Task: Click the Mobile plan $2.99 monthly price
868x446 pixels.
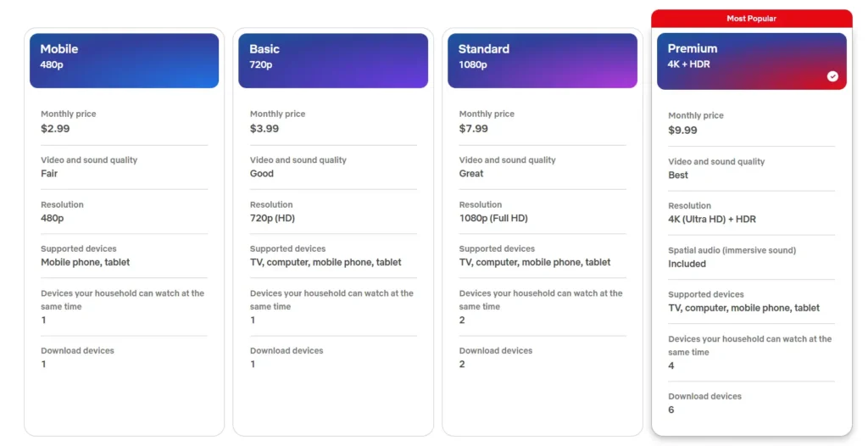Action: pos(55,129)
